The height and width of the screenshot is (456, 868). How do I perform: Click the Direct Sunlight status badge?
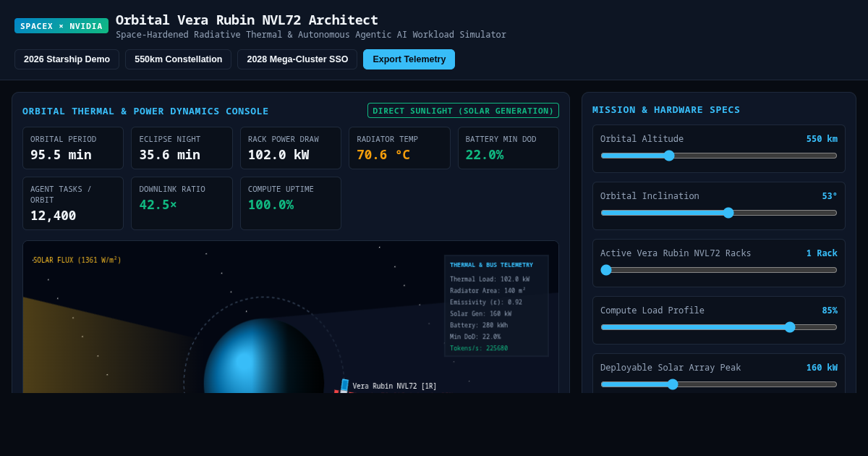click(x=463, y=111)
